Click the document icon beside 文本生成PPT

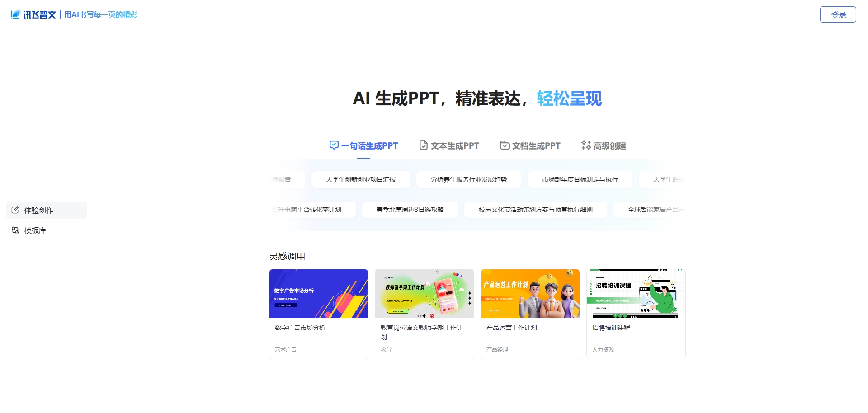pyautogui.click(x=423, y=145)
